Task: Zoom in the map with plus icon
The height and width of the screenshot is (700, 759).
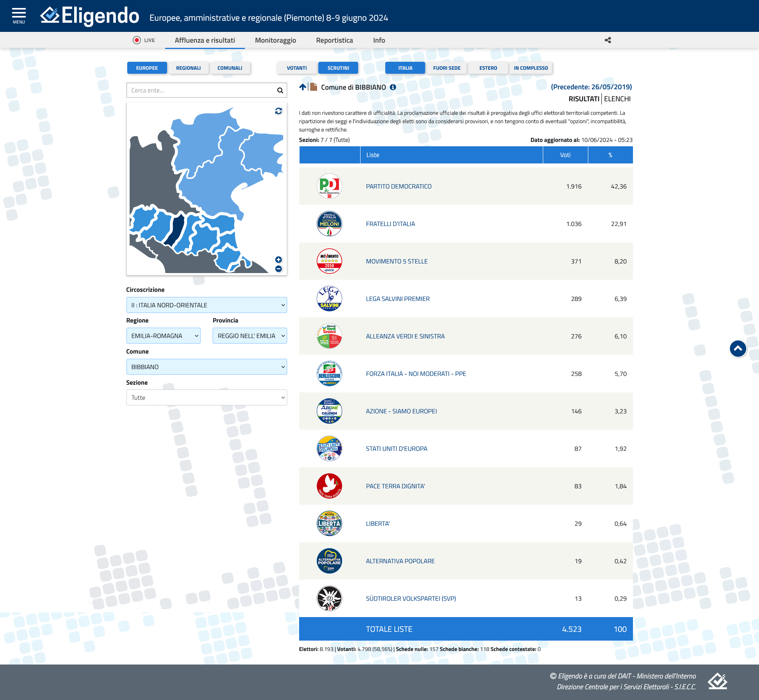Action: pos(278,260)
